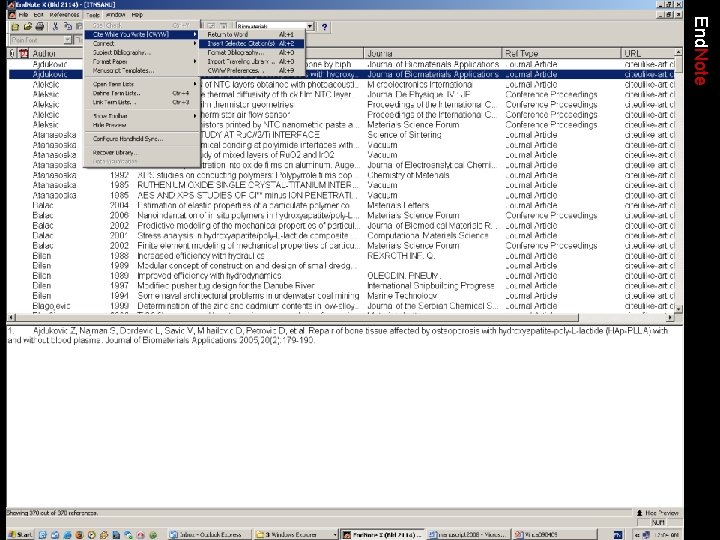
Task: Select Recover Library menu entry
Action: tap(142, 152)
